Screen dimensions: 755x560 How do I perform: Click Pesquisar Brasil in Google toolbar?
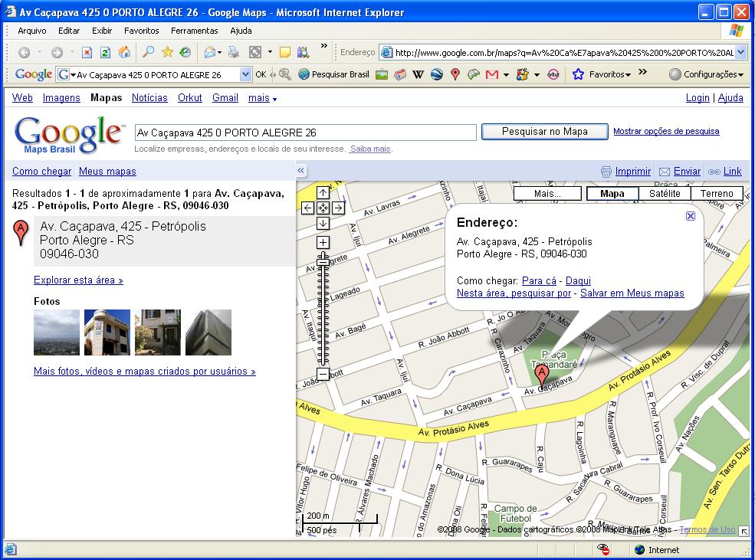pos(333,74)
